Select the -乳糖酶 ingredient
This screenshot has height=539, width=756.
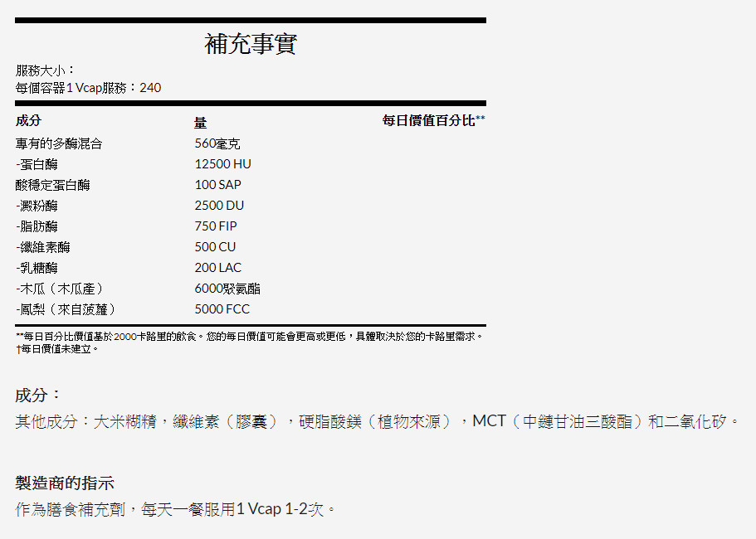37,268
